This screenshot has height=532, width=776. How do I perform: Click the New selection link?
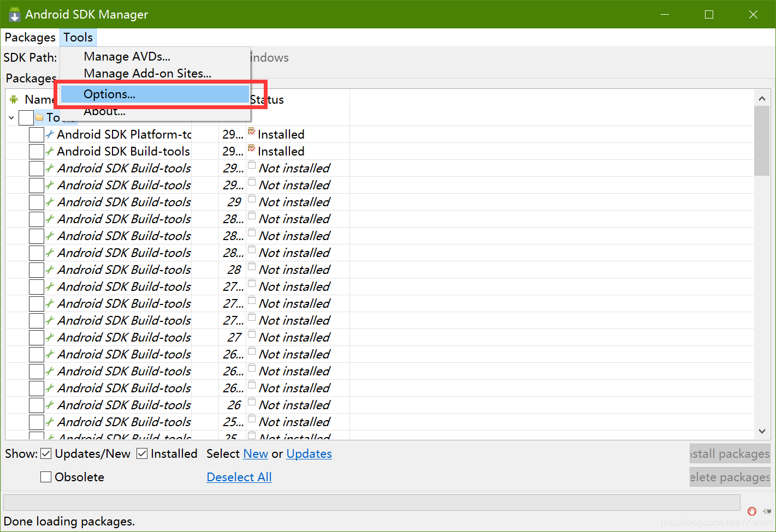pos(256,453)
